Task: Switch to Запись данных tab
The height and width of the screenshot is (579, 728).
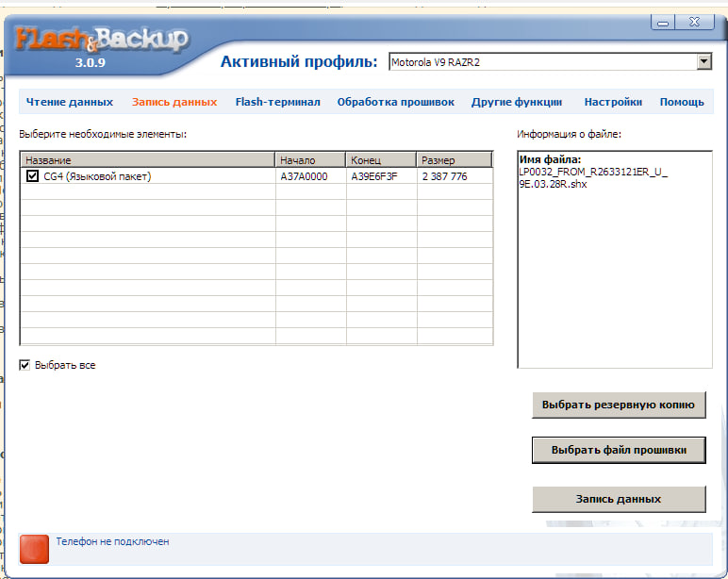Action: point(174,102)
